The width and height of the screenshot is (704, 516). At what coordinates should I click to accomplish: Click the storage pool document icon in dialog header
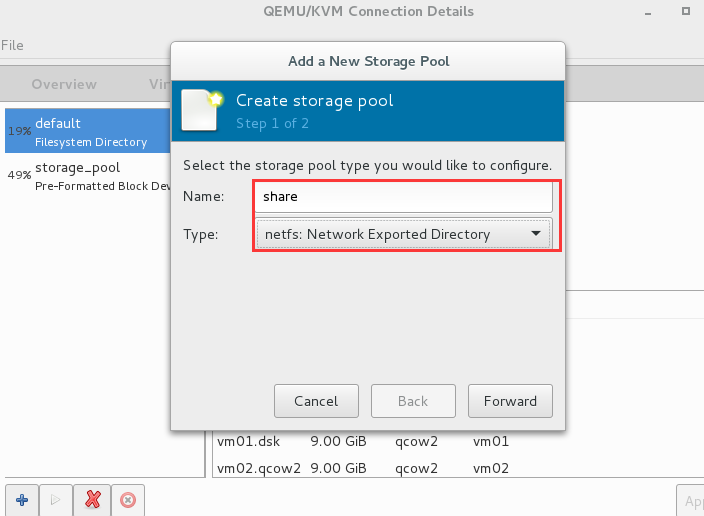202,110
